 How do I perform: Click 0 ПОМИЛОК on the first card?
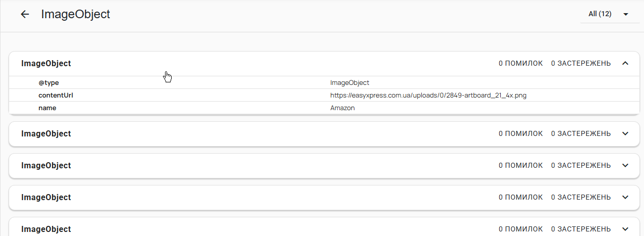pos(520,64)
